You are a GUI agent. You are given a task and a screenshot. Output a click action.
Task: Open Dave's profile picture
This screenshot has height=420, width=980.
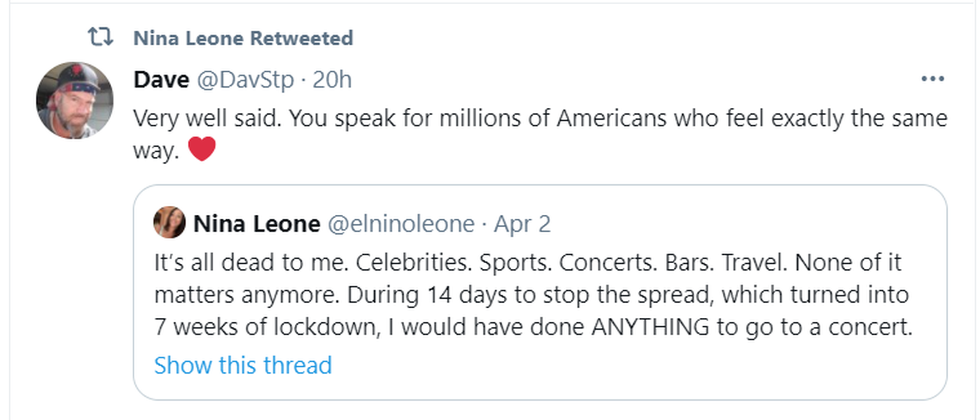click(75, 100)
